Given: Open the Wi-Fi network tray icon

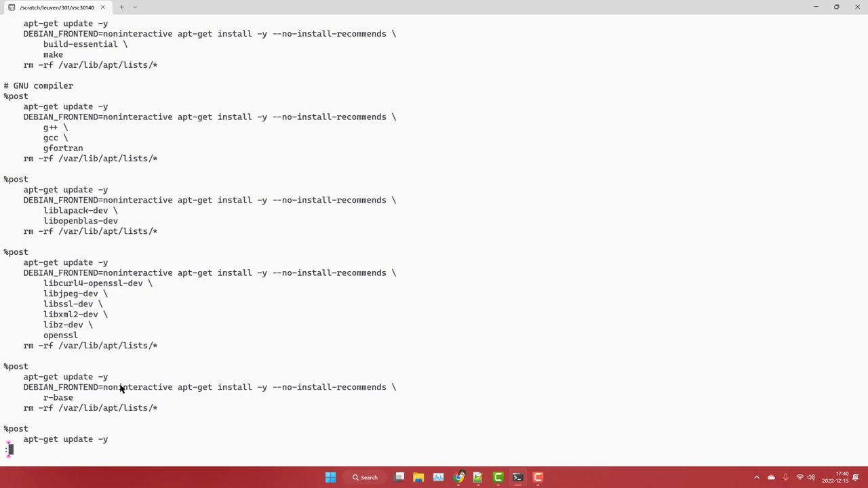Looking at the screenshot, I should coord(800,477).
